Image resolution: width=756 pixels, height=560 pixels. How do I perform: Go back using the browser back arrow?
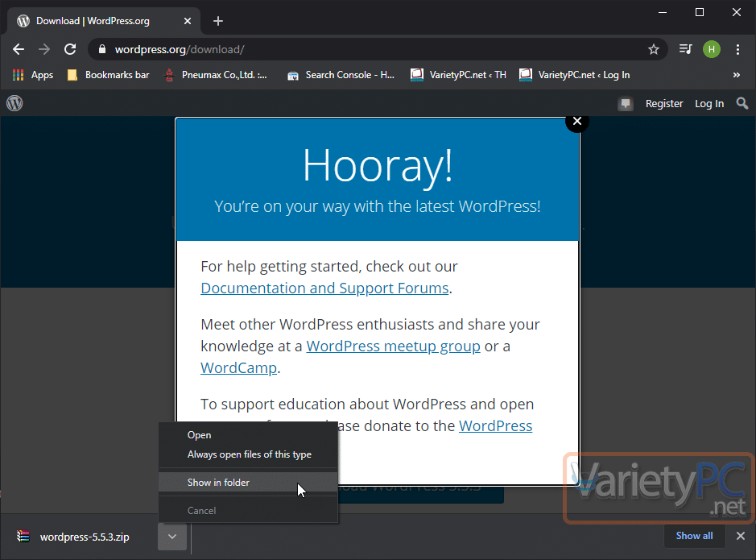[19, 49]
